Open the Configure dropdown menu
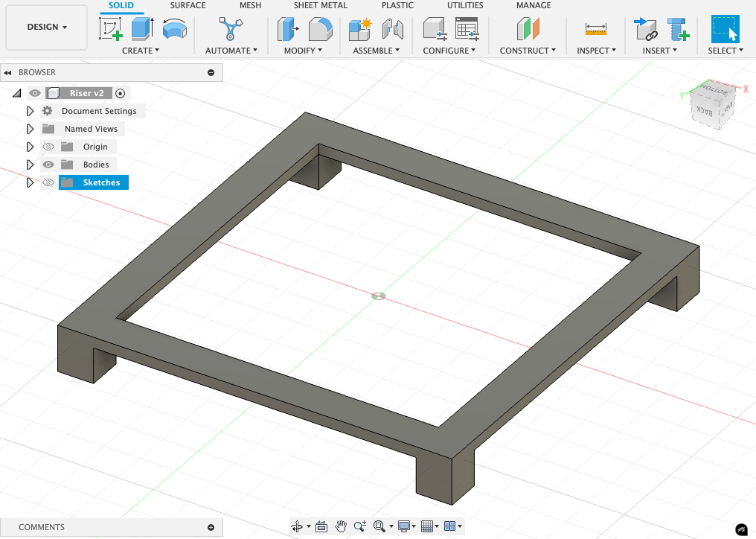756x539 pixels. pos(449,51)
